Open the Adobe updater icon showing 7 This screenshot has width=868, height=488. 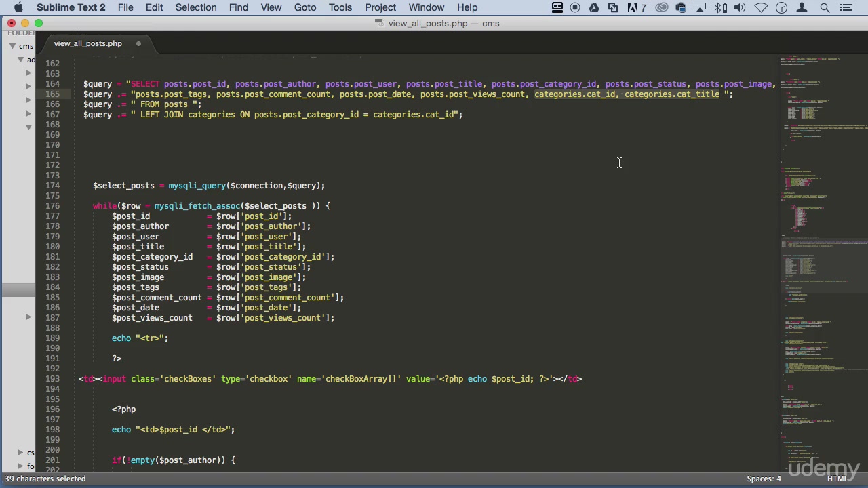click(x=637, y=7)
